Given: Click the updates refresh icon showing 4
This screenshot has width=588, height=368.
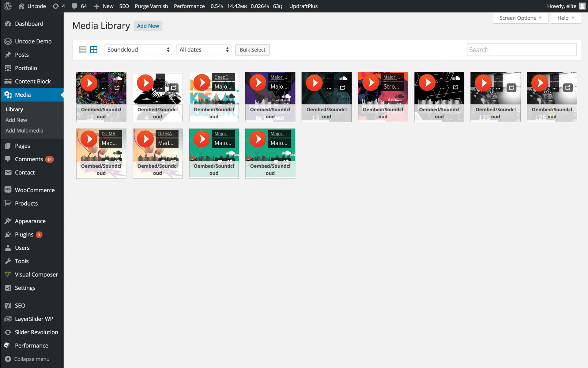Looking at the screenshot, I should (x=55, y=6).
